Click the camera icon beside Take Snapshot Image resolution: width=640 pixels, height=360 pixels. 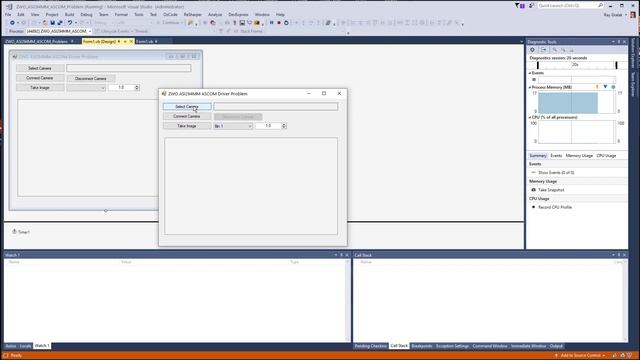pyautogui.click(x=533, y=190)
